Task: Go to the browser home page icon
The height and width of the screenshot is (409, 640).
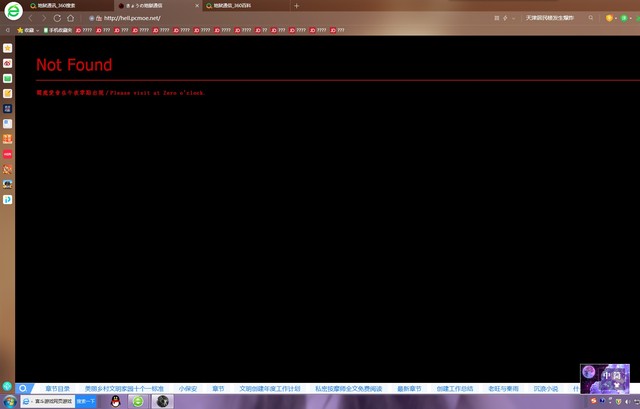Action: pos(70,18)
